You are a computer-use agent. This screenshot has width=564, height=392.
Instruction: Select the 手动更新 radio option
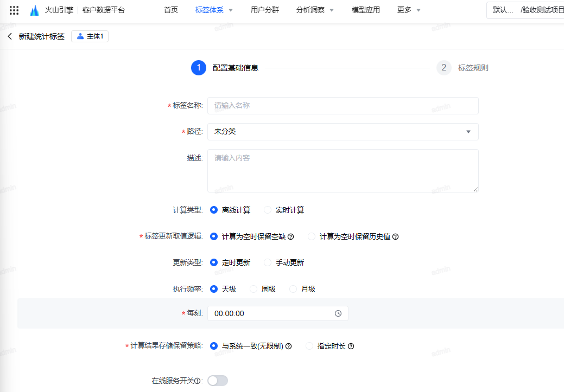click(x=268, y=262)
